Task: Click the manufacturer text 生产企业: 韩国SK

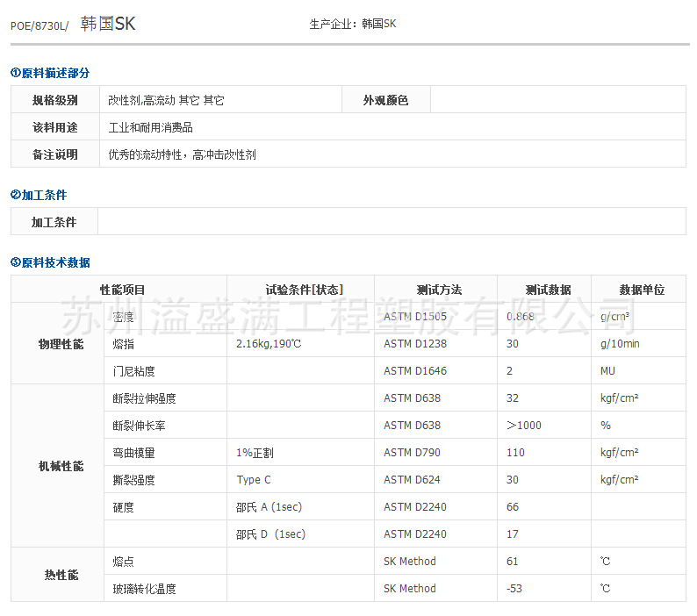Action: (x=353, y=24)
